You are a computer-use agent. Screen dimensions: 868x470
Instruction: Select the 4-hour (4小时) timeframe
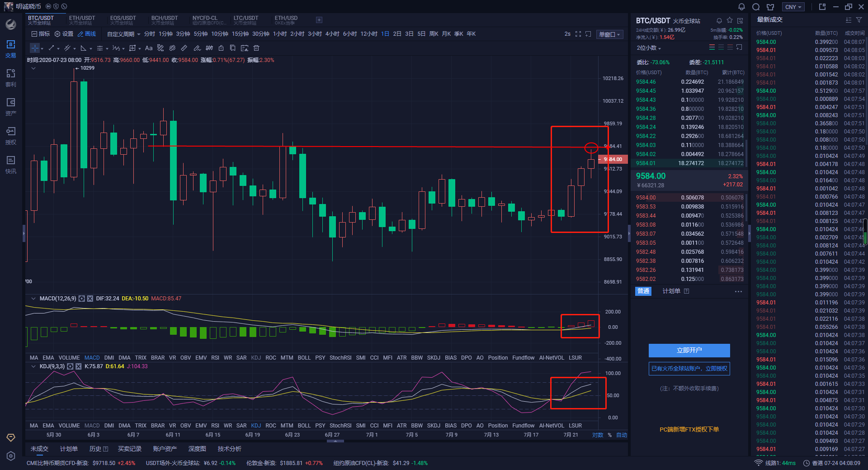tap(332, 34)
